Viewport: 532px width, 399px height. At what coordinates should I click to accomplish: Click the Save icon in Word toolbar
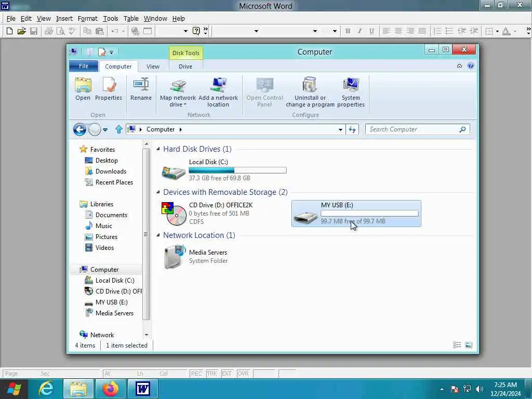[x=34, y=31]
